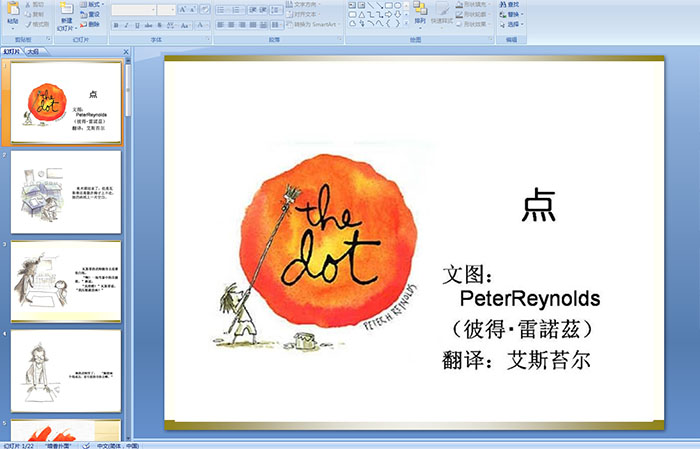Image resolution: width=700 pixels, height=449 pixels.
Task: Click Reset (重设) slide button
Action: pos(90,14)
